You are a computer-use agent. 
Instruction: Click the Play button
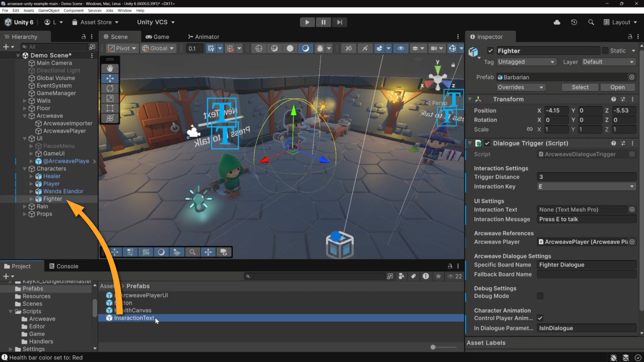tap(307, 22)
